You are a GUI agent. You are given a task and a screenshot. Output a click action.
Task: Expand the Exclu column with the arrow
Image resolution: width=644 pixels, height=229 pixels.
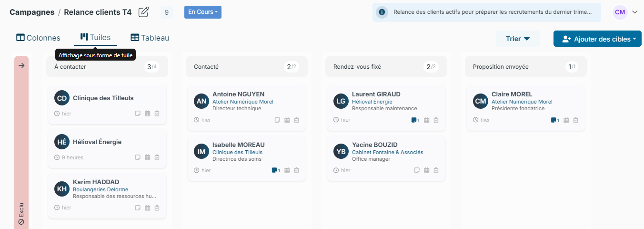tap(21, 66)
